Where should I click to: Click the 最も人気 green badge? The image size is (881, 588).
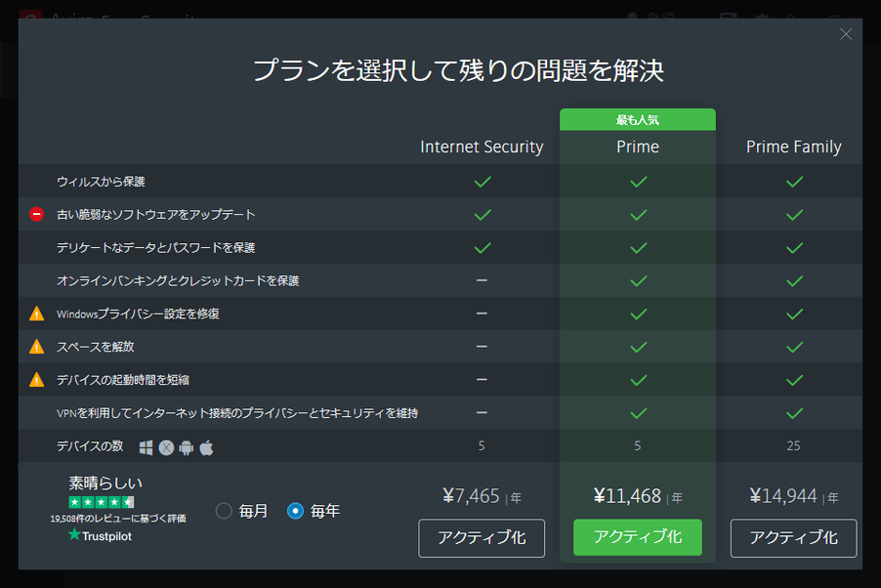[x=637, y=119]
